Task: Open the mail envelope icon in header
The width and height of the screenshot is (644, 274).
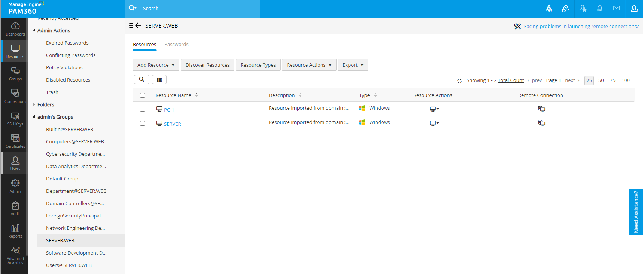Action: 616,8
